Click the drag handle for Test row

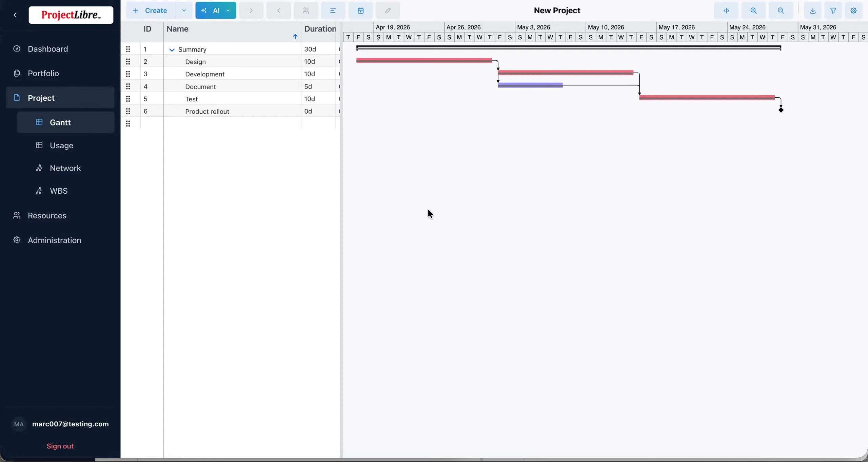click(x=128, y=99)
